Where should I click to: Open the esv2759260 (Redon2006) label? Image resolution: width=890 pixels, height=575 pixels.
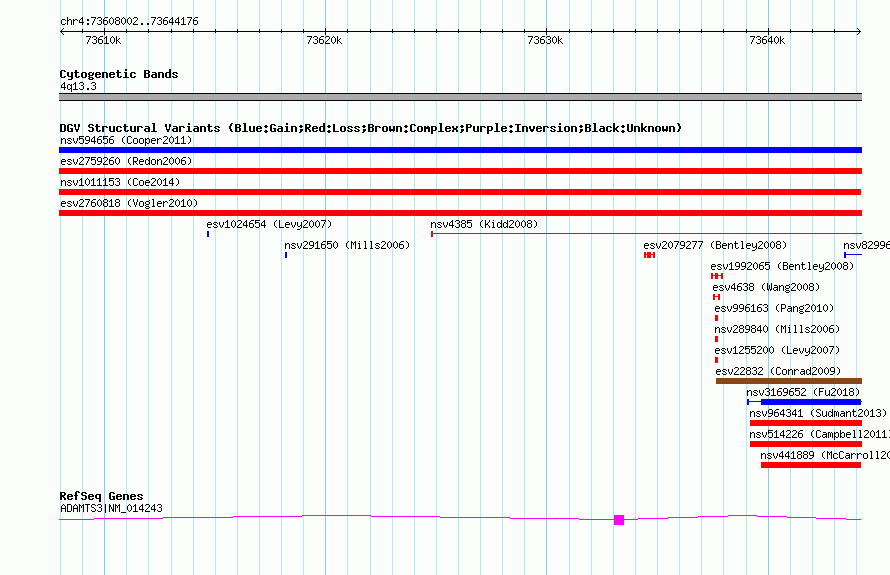pos(126,161)
